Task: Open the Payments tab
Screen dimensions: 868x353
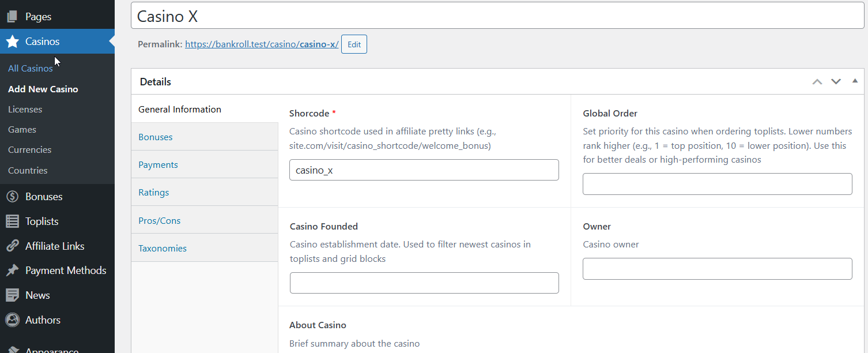Action: 158,164
